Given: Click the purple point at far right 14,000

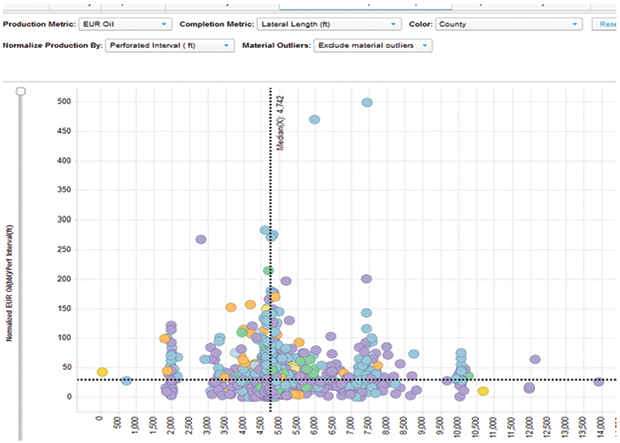Looking at the screenshot, I should pyautogui.click(x=598, y=381).
